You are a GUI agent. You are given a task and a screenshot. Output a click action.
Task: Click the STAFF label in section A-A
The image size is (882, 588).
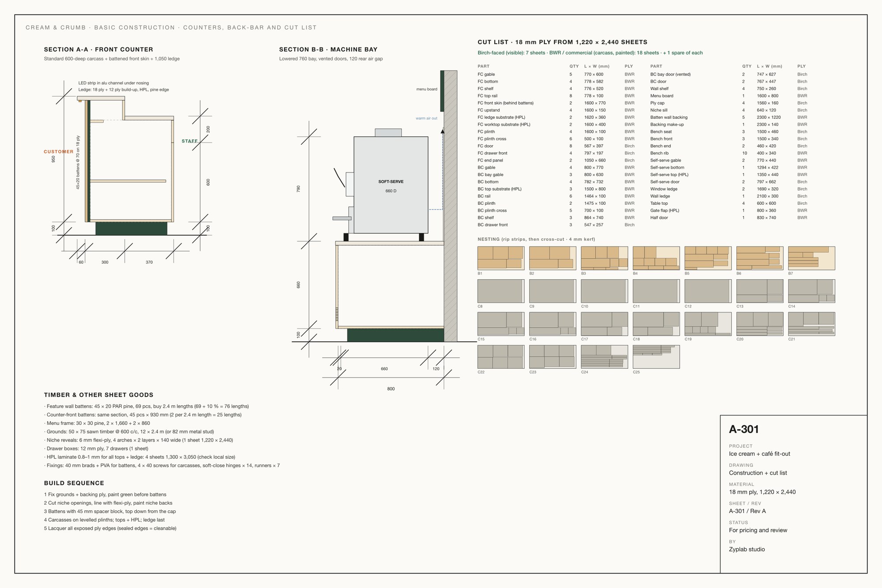[190, 141]
